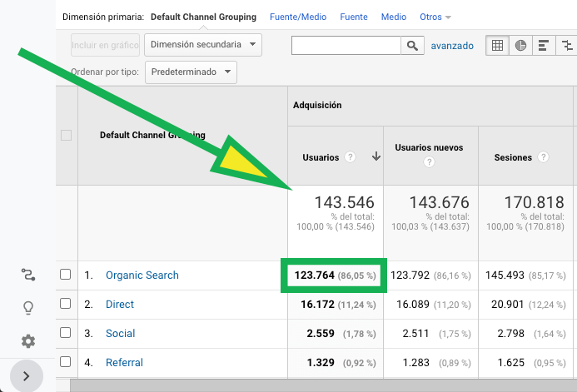Select Default Channel Grouping dimension
Screen dimensions: 577x392
(x=203, y=17)
